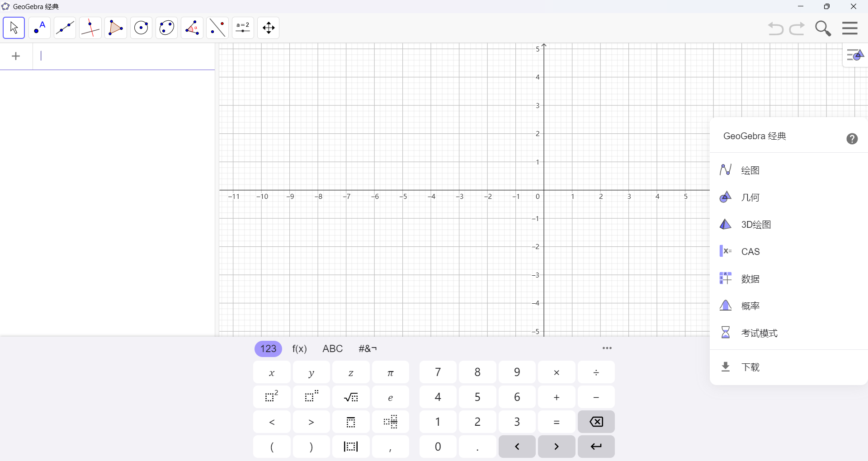Image resolution: width=868 pixels, height=461 pixels.
Task: Tap the y key on keyboard
Action: (x=311, y=372)
